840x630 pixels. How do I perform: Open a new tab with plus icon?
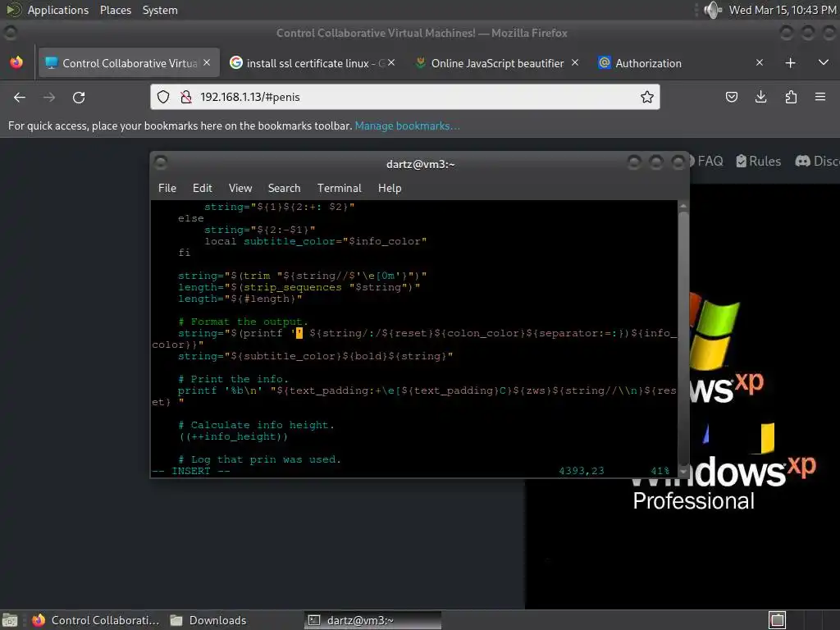coord(790,63)
